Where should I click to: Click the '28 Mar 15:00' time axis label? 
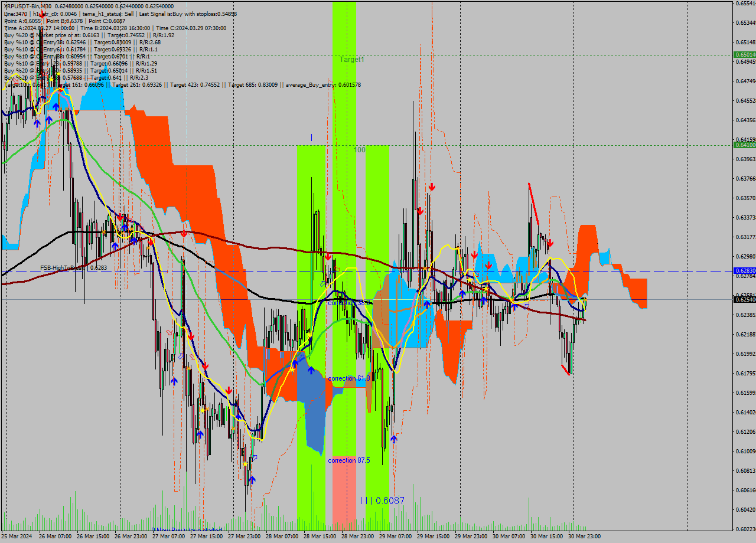pos(319,537)
